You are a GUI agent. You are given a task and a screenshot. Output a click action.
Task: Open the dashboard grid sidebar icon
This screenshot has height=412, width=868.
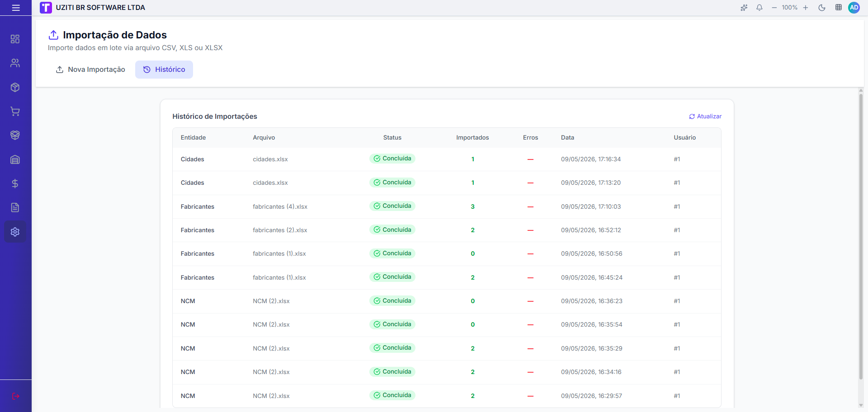15,39
